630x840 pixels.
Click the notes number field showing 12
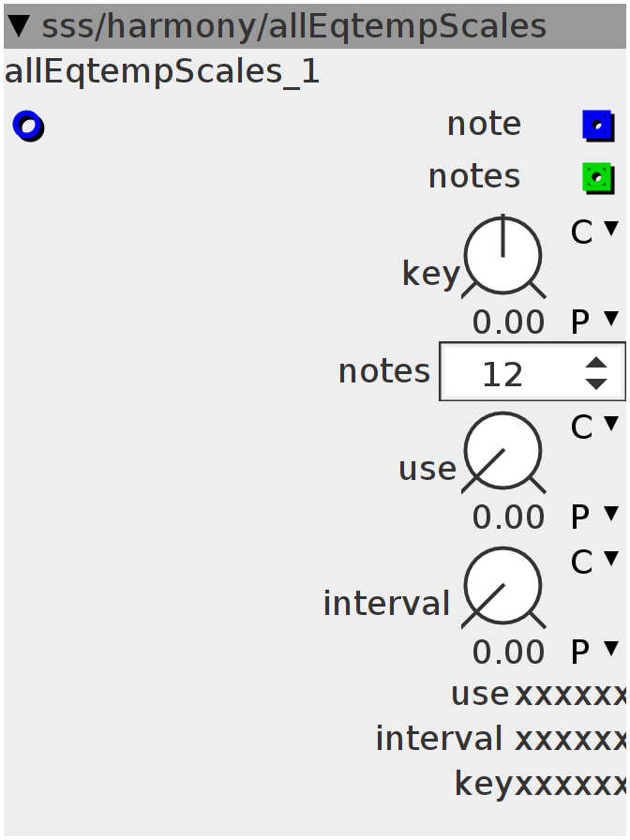pyautogui.click(x=504, y=374)
